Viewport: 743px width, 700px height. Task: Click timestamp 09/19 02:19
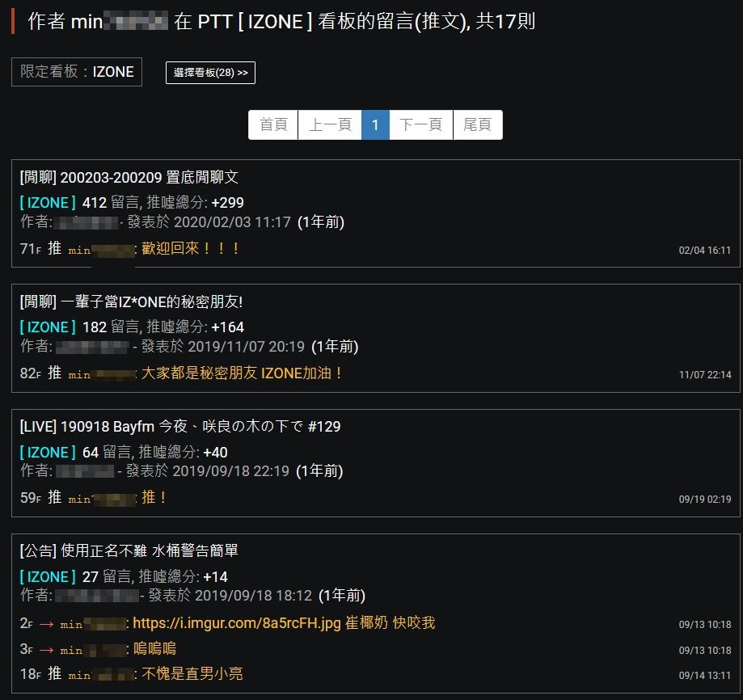point(705,500)
